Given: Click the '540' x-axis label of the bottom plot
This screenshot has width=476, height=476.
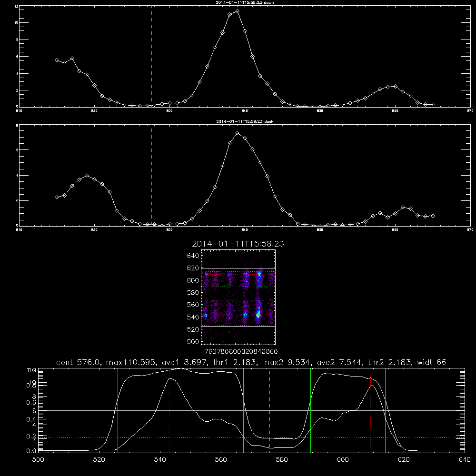Looking at the screenshot, I should (x=160, y=459).
